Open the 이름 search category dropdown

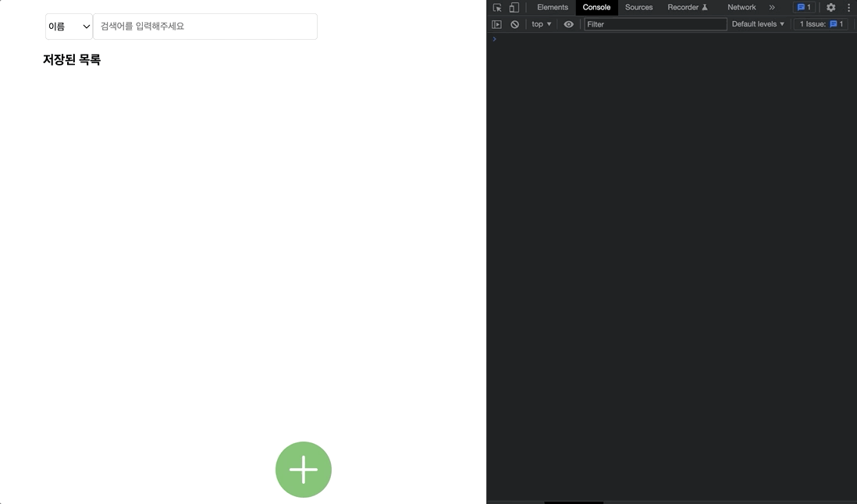(x=69, y=27)
